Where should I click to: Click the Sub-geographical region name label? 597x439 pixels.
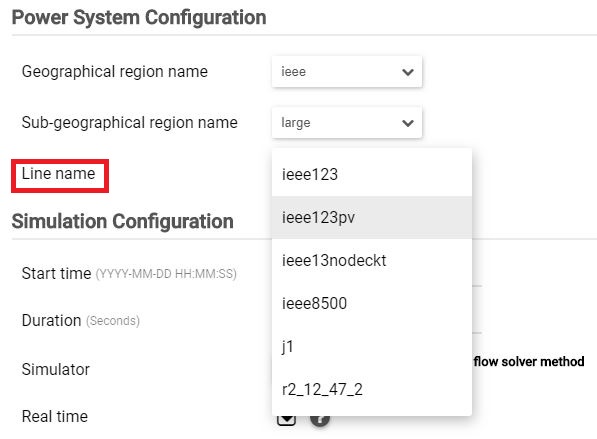[x=129, y=123]
